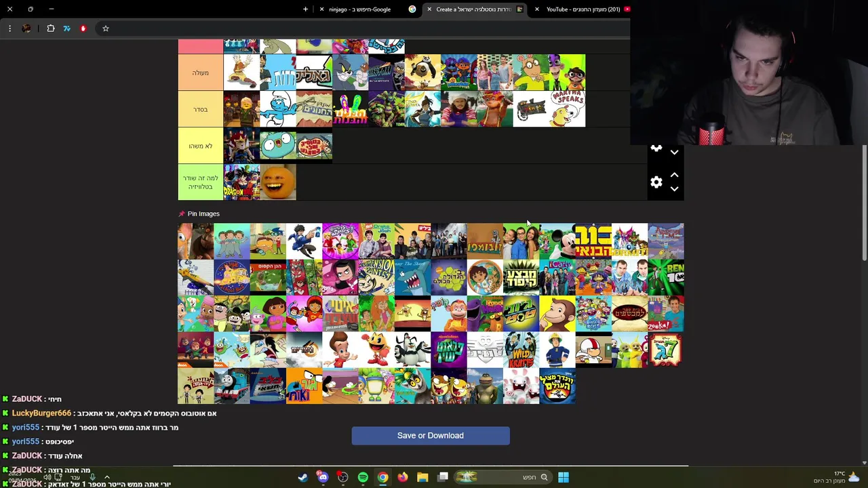868x488 pixels.
Task: Open Discord from the taskbar
Action: (x=323, y=477)
